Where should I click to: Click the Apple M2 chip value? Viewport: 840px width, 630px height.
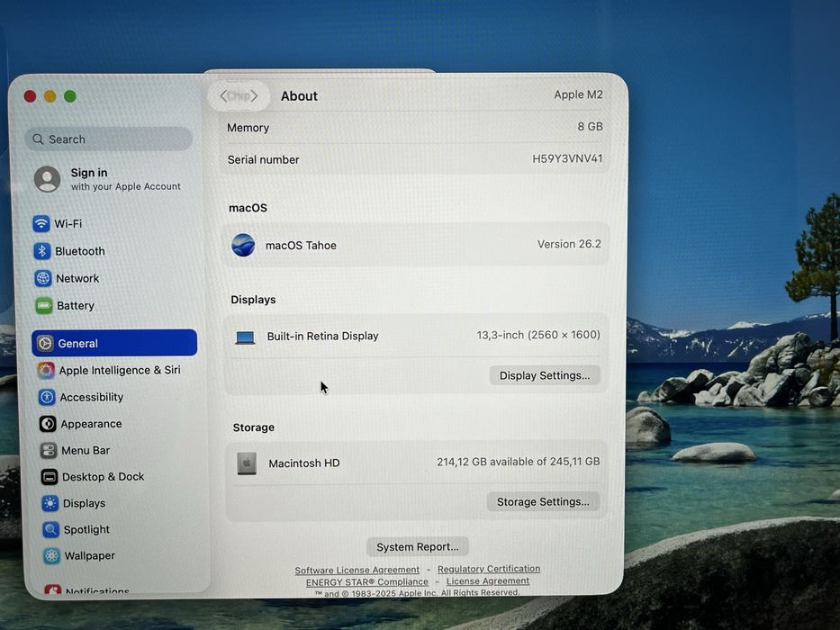[578, 94]
